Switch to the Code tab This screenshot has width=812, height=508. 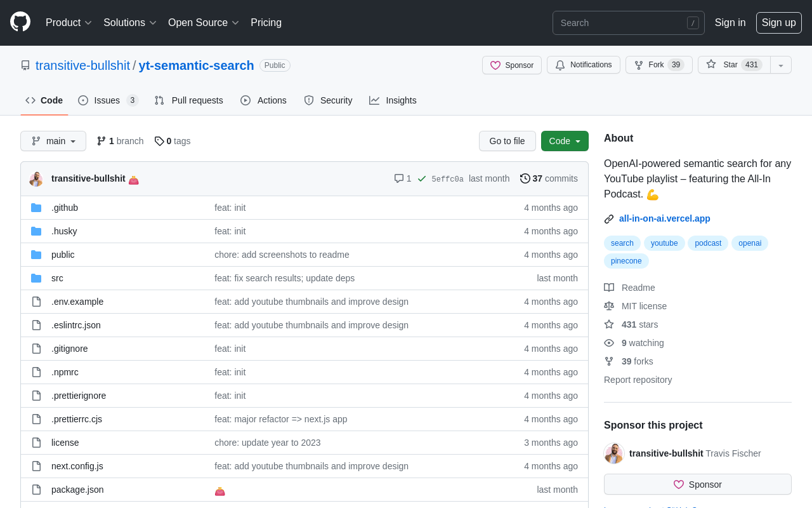click(x=44, y=100)
